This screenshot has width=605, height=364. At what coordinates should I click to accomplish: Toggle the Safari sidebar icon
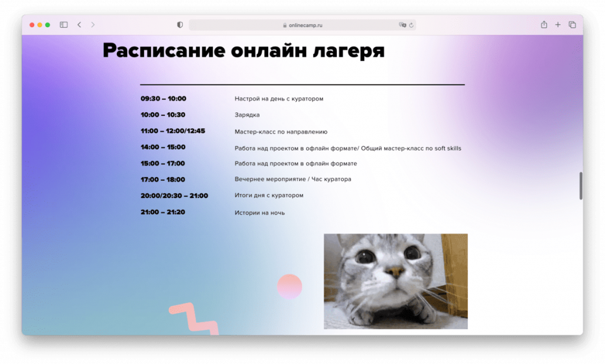click(64, 25)
